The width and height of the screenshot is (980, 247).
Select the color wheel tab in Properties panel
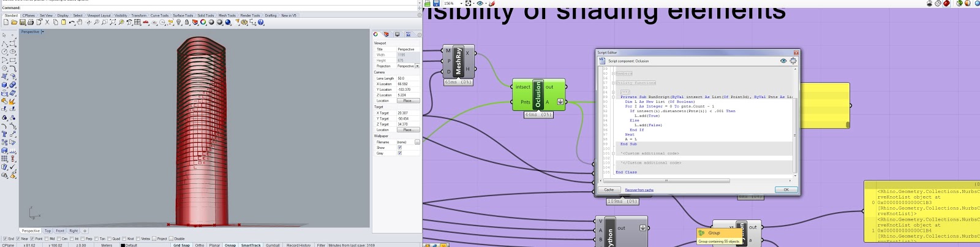[x=376, y=34]
